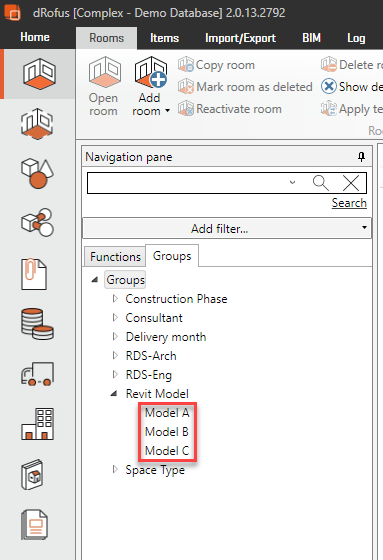
Task: Open the delivery truck sidebar icon
Action: [x=37, y=374]
